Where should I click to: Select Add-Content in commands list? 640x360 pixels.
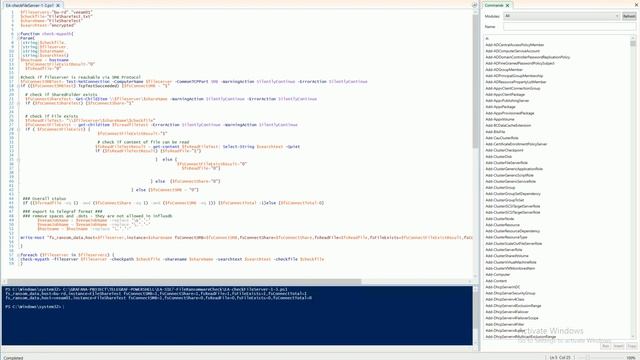(496, 281)
